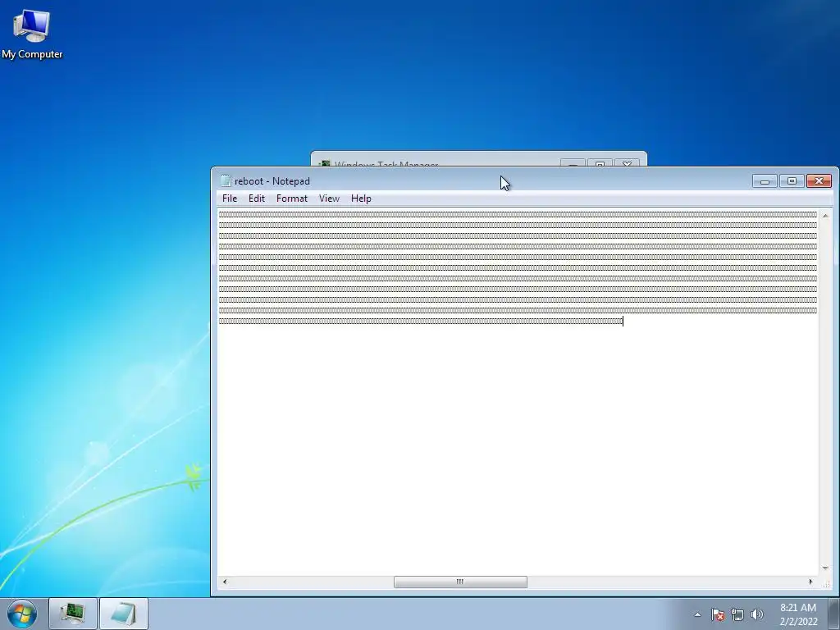Open the File menu in Notepad
This screenshot has height=630, width=840.
(x=230, y=199)
